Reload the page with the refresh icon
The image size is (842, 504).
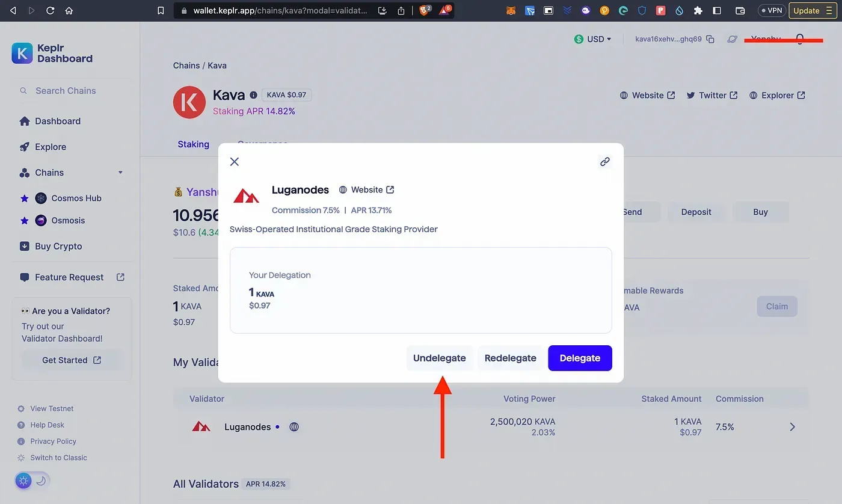[50, 10]
